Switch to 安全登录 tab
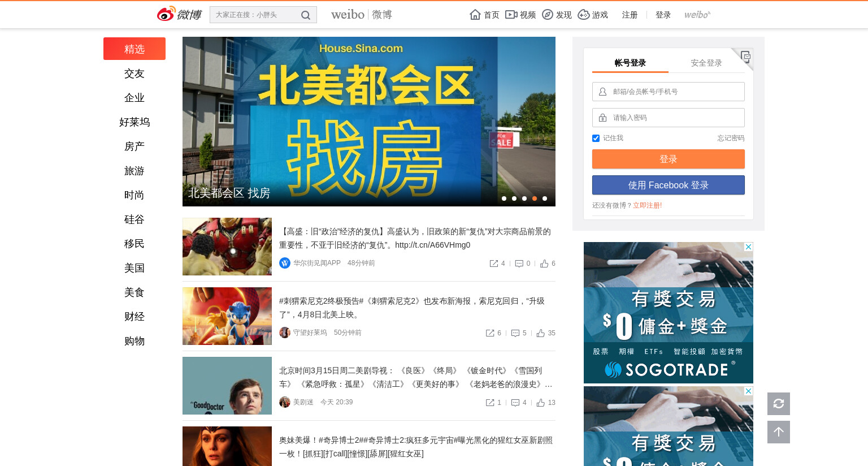 [706, 63]
